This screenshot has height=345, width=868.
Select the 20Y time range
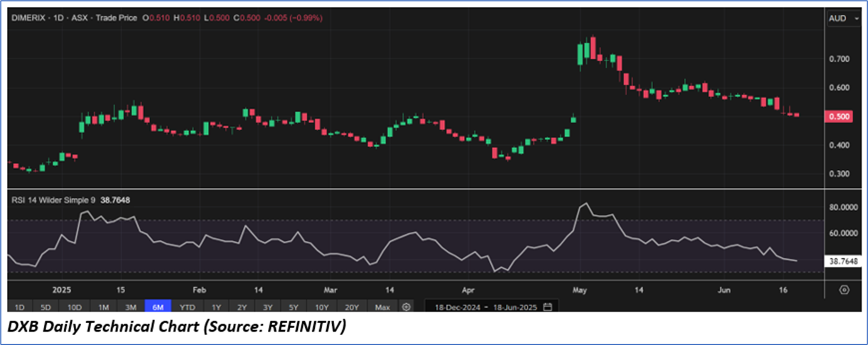coord(352,307)
